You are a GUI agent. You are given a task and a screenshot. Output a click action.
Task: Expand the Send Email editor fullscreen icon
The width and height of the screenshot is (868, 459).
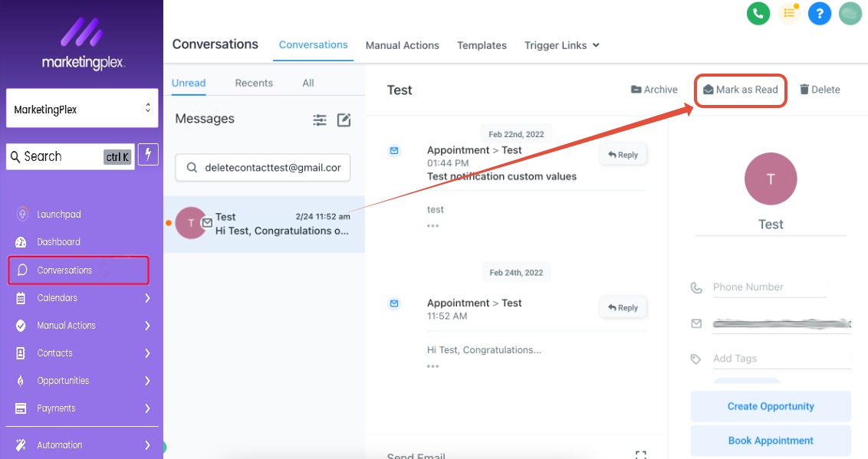click(640, 454)
